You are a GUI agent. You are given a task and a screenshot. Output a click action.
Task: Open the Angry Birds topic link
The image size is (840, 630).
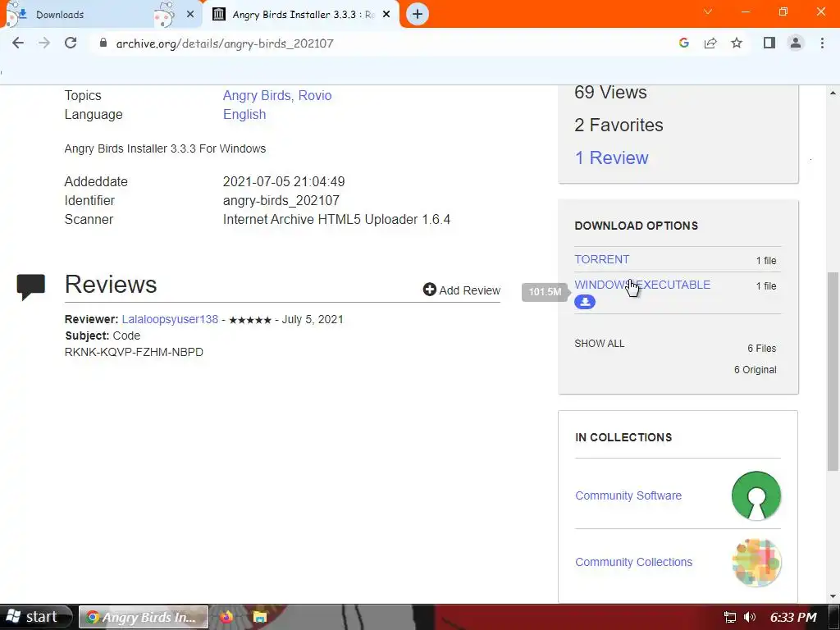(257, 95)
